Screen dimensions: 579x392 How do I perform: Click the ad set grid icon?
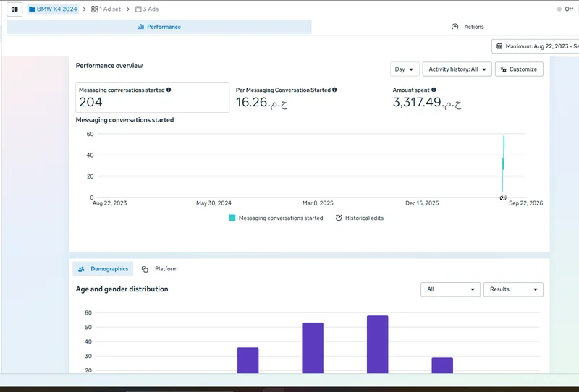coord(95,9)
